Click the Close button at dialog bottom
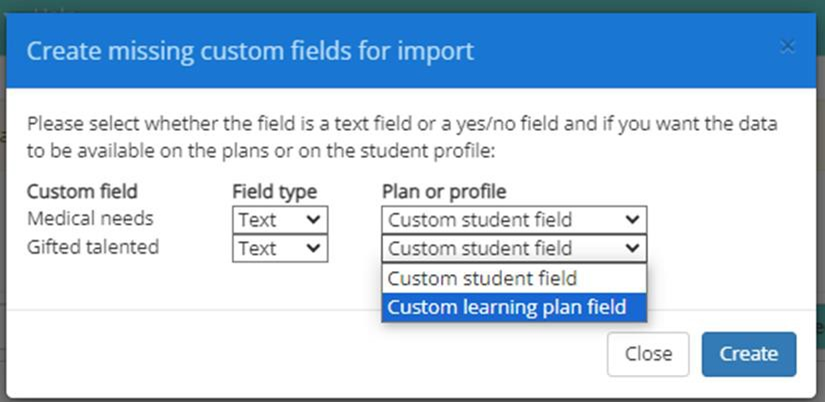Viewport: 825px width, 402px height. 648,354
